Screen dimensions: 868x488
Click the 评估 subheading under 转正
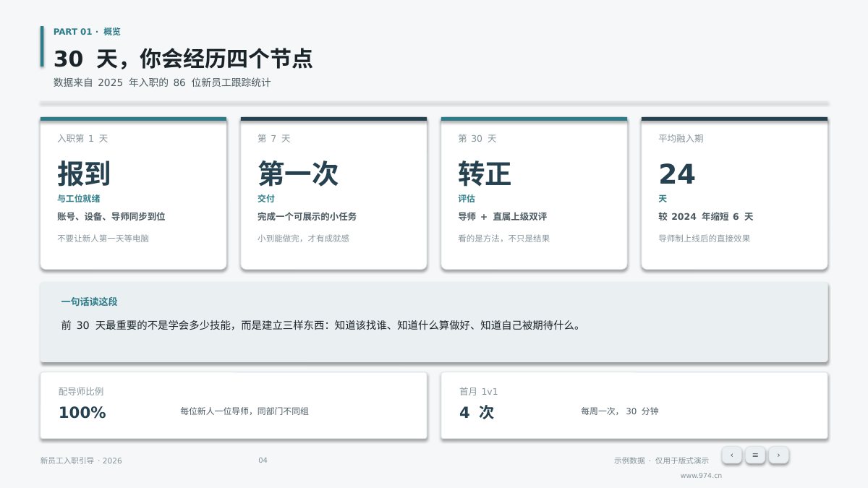coord(467,198)
